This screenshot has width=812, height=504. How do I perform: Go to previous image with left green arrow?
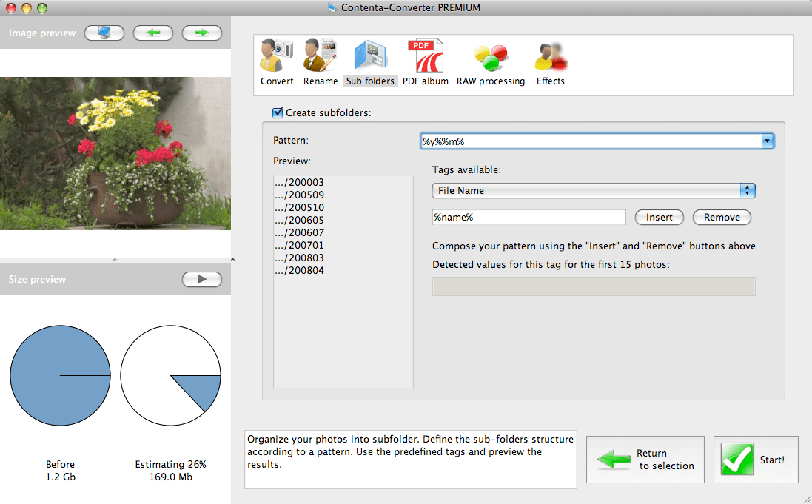tap(152, 33)
